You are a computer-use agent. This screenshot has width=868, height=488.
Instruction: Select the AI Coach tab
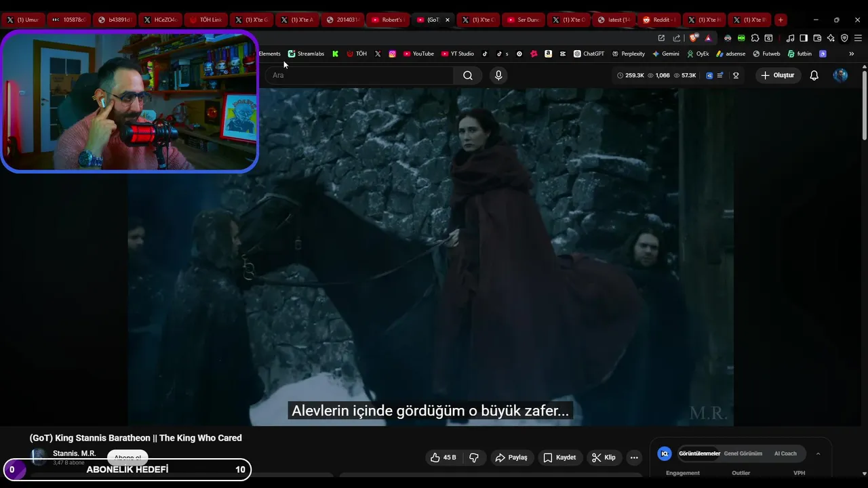tap(785, 453)
